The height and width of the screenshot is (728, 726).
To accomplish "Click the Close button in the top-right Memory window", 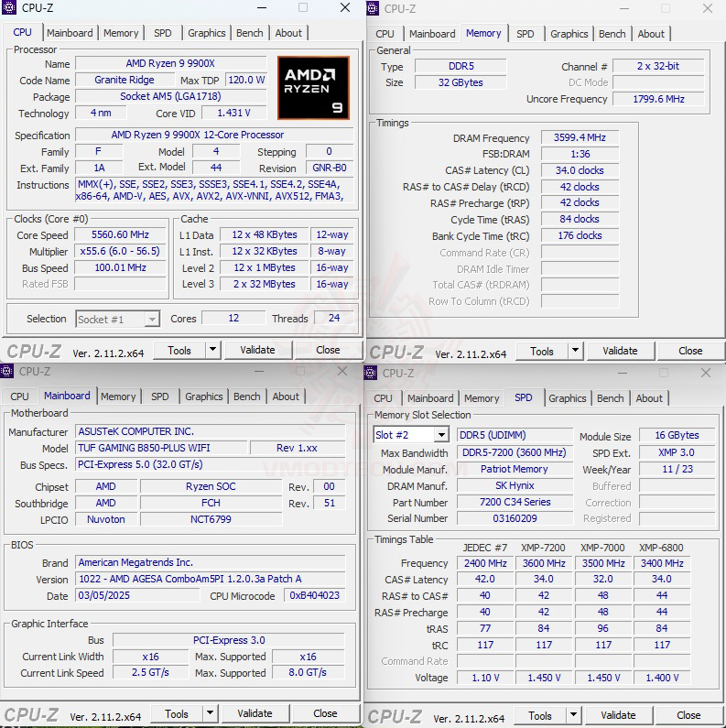I will [x=690, y=351].
